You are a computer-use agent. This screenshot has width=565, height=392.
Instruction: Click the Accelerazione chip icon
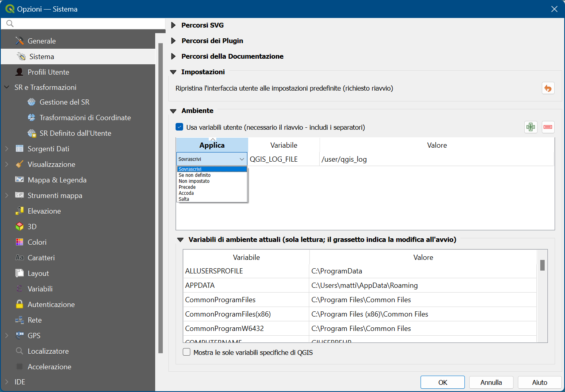[x=20, y=366]
